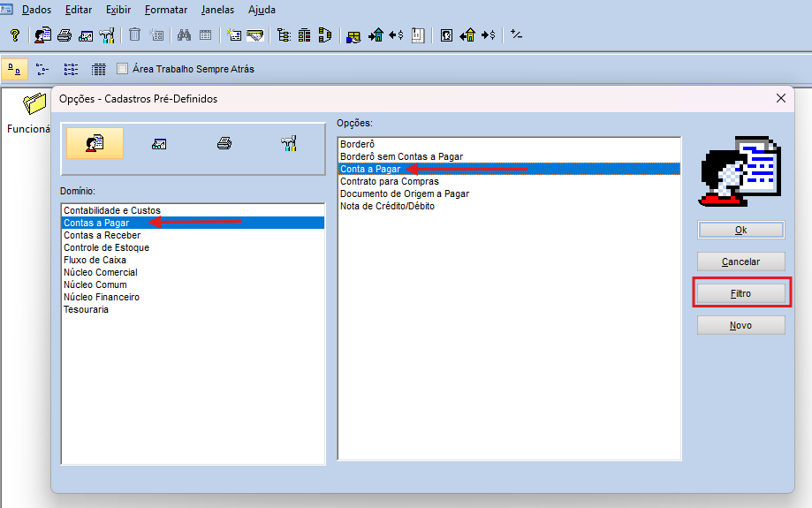The width and height of the screenshot is (812, 508).
Task: Choose Contrato para Compras option
Action: [x=390, y=181]
